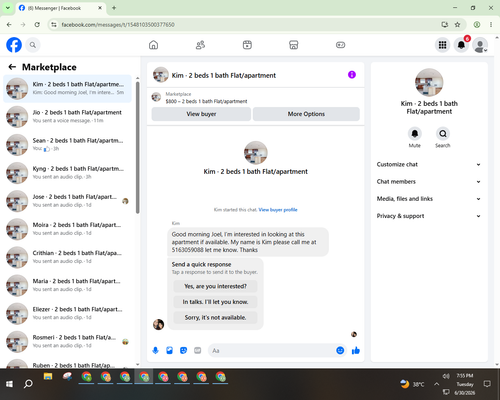Open Kim conversation in list
Screen dimensions: 500x400
click(x=67, y=88)
